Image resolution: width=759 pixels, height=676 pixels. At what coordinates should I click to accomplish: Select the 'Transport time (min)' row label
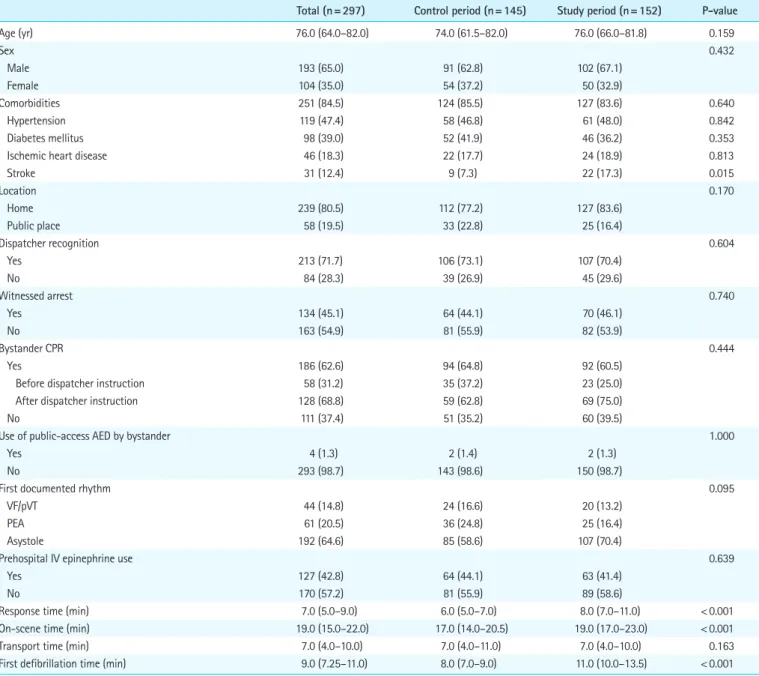(44, 646)
